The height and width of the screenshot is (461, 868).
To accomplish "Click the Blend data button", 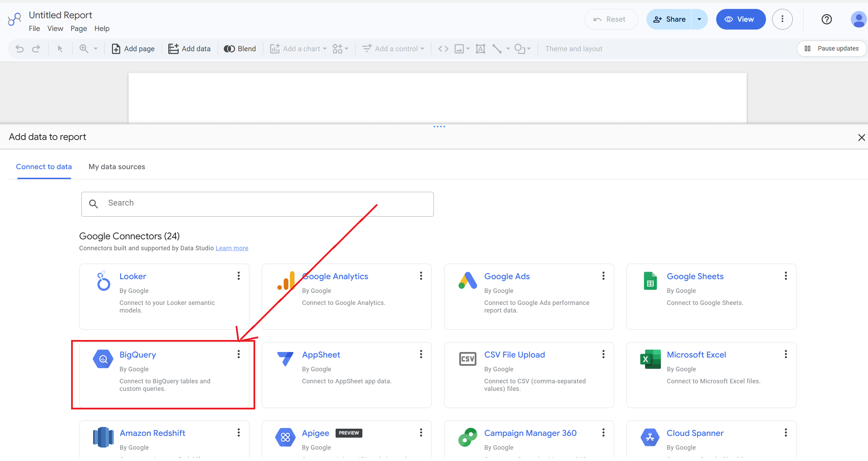I will (240, 49).
